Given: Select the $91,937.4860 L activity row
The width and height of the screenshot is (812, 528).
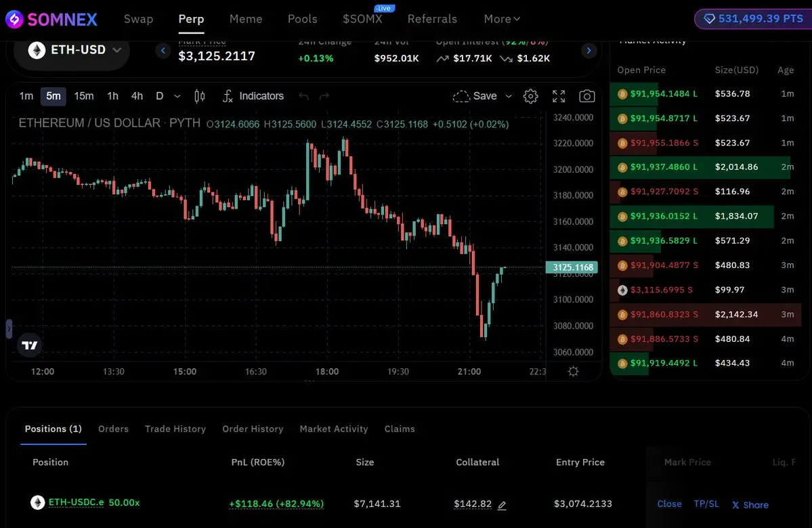Looking at the screenshot, I should click(705, 167).
